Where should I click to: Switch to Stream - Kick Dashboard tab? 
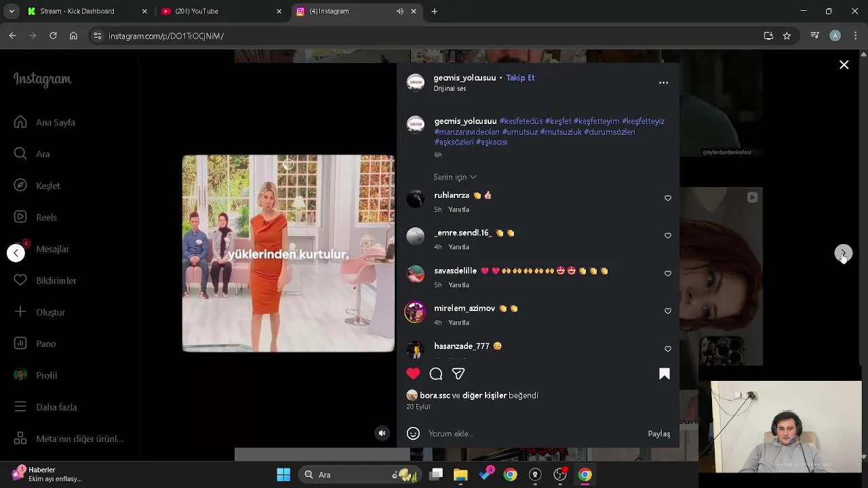click(x=87, y=11)
